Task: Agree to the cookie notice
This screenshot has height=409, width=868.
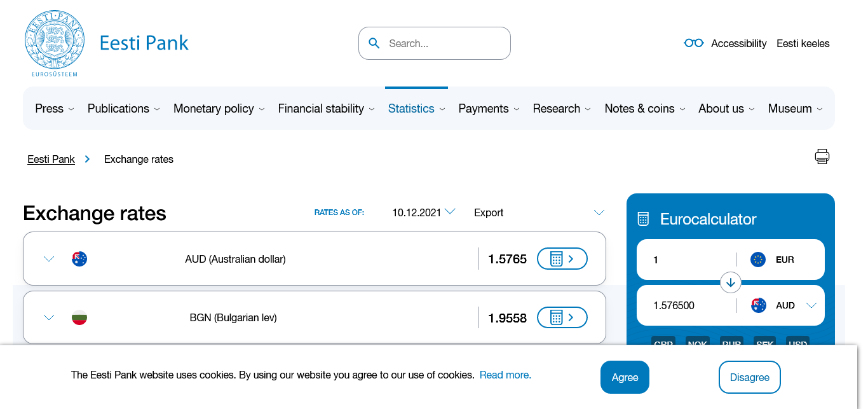Action: (625, 377)
